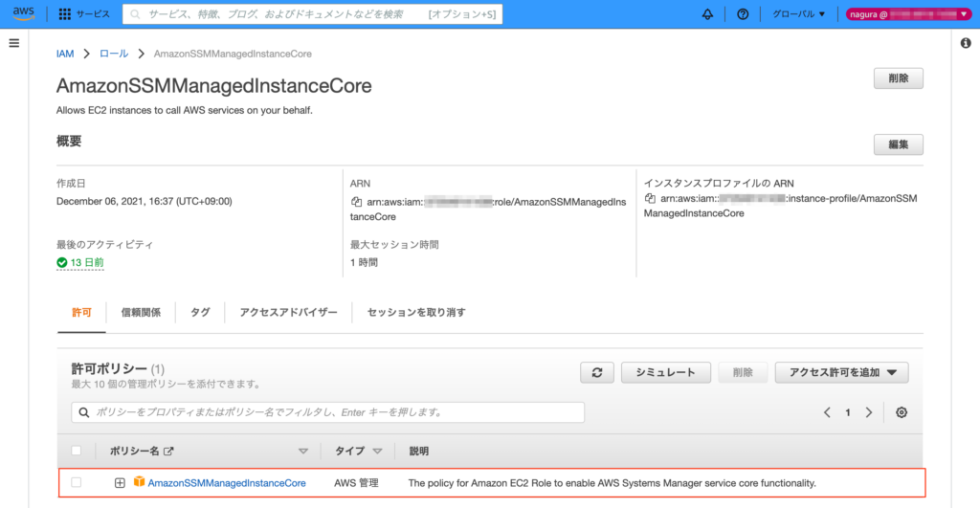Copy the instance profile ARN icon
980x508 pixels.
point(650,198)
